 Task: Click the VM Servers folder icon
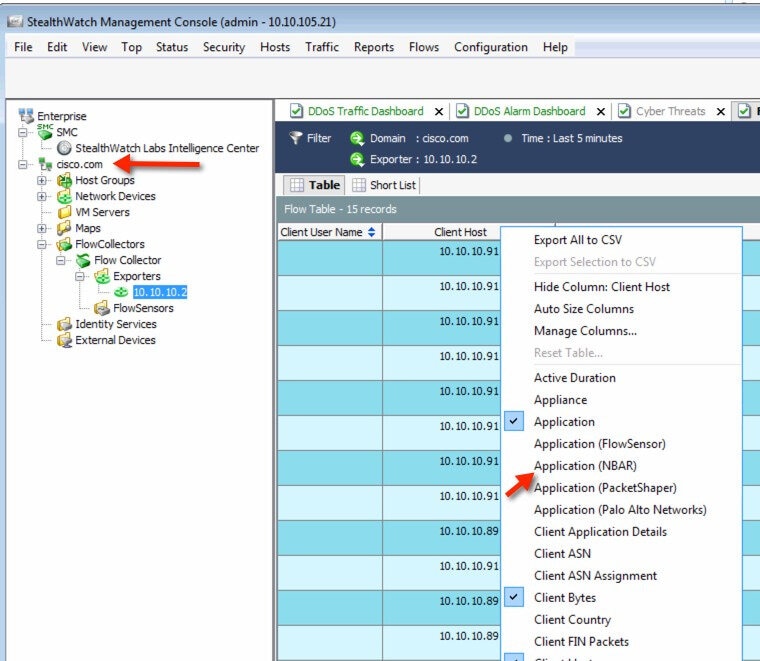click(64, 212)
